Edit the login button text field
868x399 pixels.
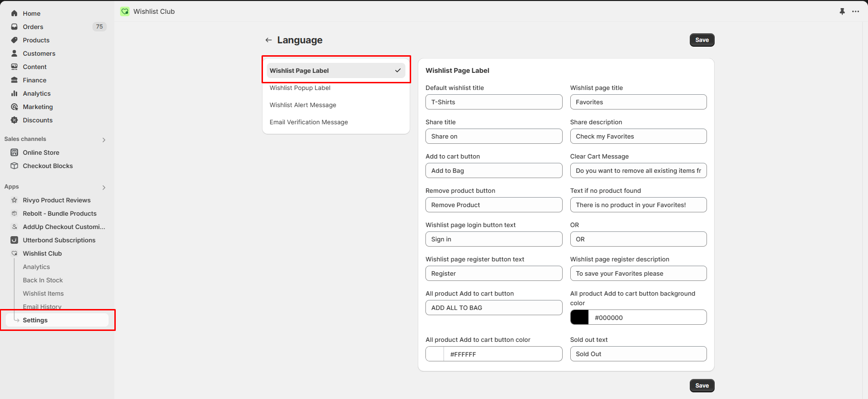point(494,239)
